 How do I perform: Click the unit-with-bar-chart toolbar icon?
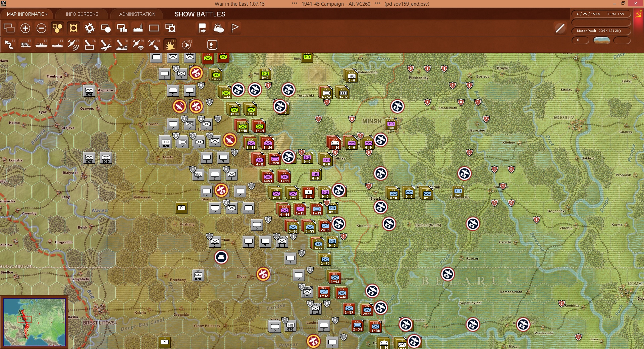[x=122, y=28]
